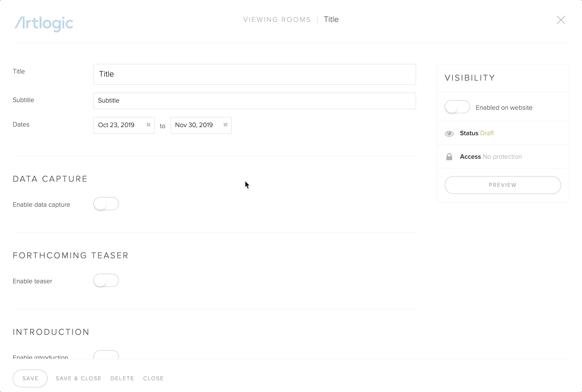This screenshot has height=392, width=582.
Task: Click the Dates field label
Action: tap(21, 125)
